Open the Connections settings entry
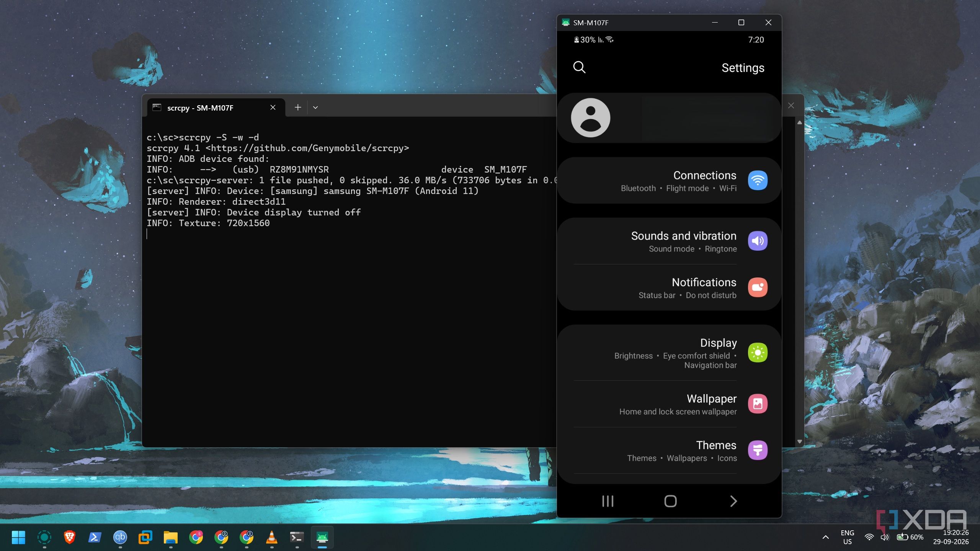The width and height of the screenshot is (980, 551). pos(669,180)
